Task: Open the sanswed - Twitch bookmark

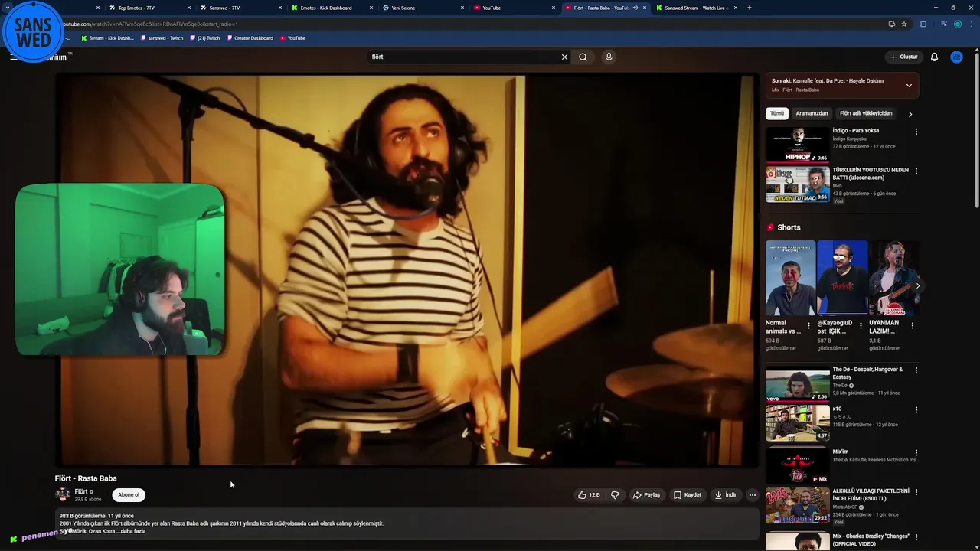Action: click(x=162, y=38)
